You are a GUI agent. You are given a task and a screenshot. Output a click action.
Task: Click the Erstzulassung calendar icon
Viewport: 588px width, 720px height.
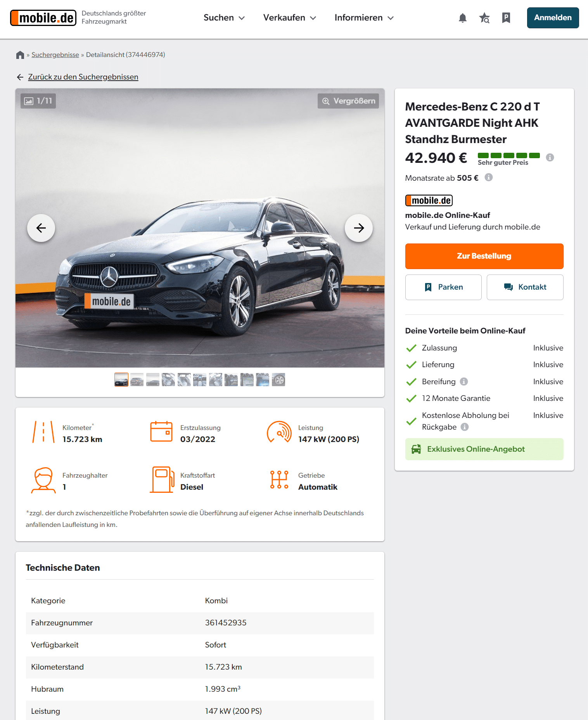click(x=161, y=431)
